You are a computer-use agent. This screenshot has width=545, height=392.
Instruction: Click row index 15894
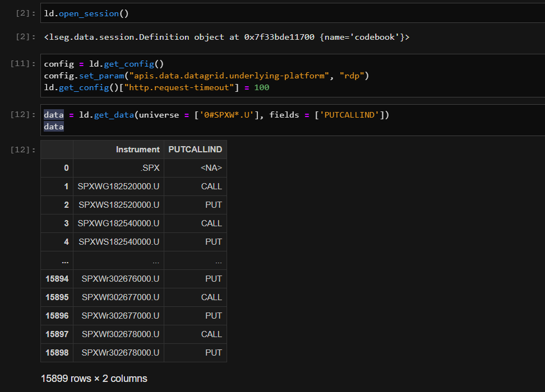[57, 279]
